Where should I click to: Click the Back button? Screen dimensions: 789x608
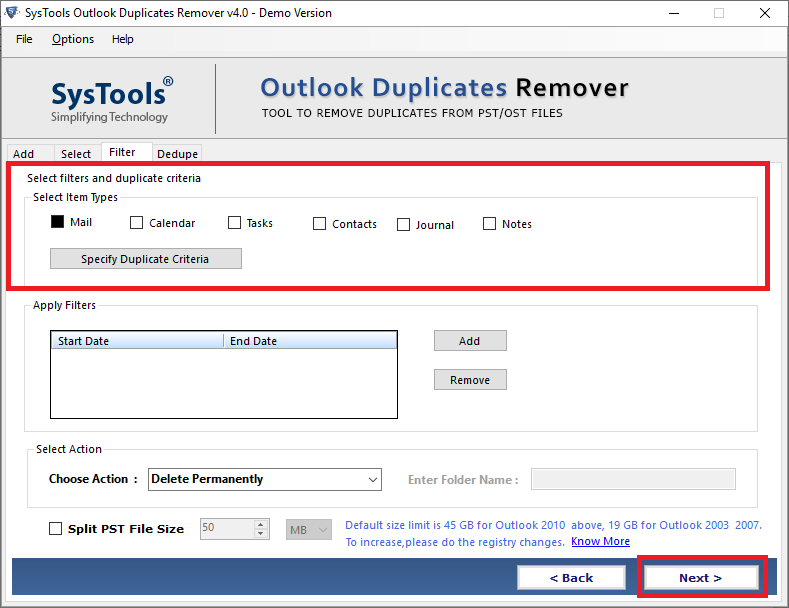tap(572, 578)
